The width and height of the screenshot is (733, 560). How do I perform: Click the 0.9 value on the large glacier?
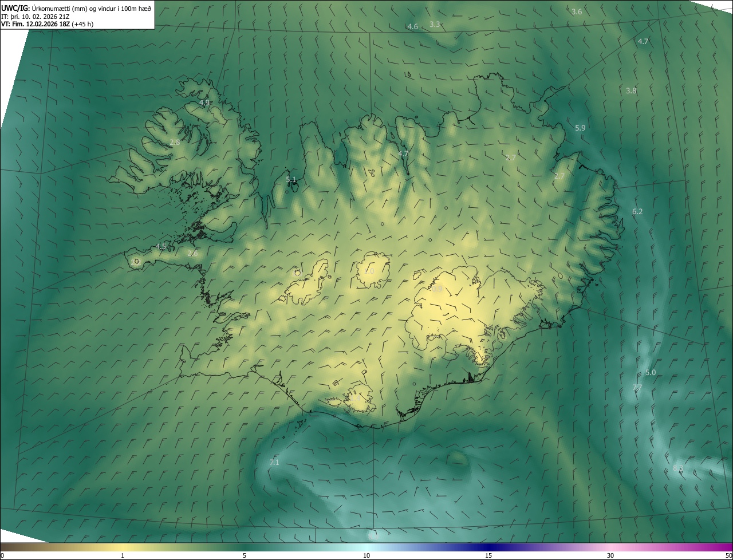437,289
